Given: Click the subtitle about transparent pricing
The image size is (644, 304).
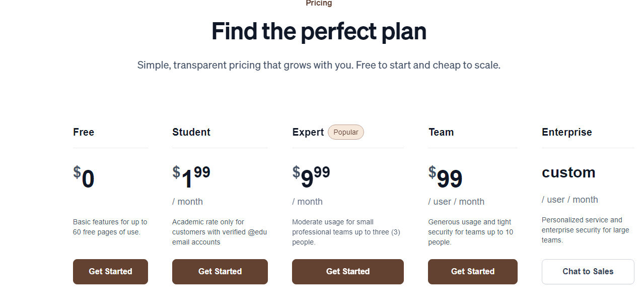Looking at the screenshot, I should [319, 65].
